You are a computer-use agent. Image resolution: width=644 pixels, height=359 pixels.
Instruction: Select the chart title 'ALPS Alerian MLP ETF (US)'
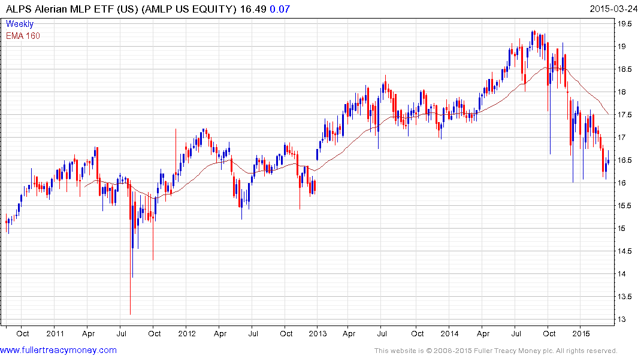pyautogui.click(x=72, y=9)
